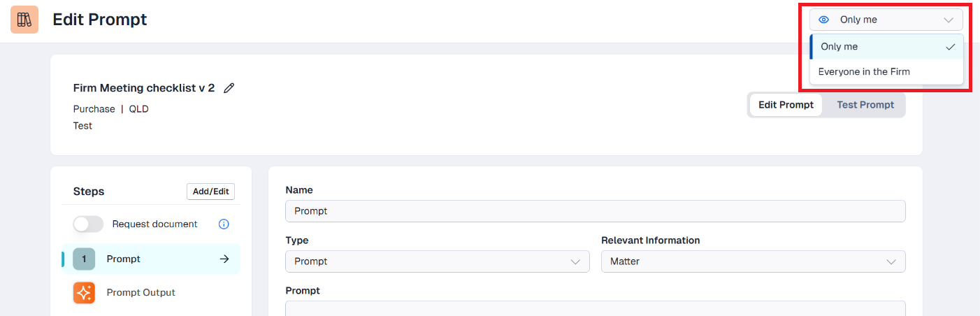Click the pencil icon to rename the prompt

pyautogui.click(x=229, y=88)
